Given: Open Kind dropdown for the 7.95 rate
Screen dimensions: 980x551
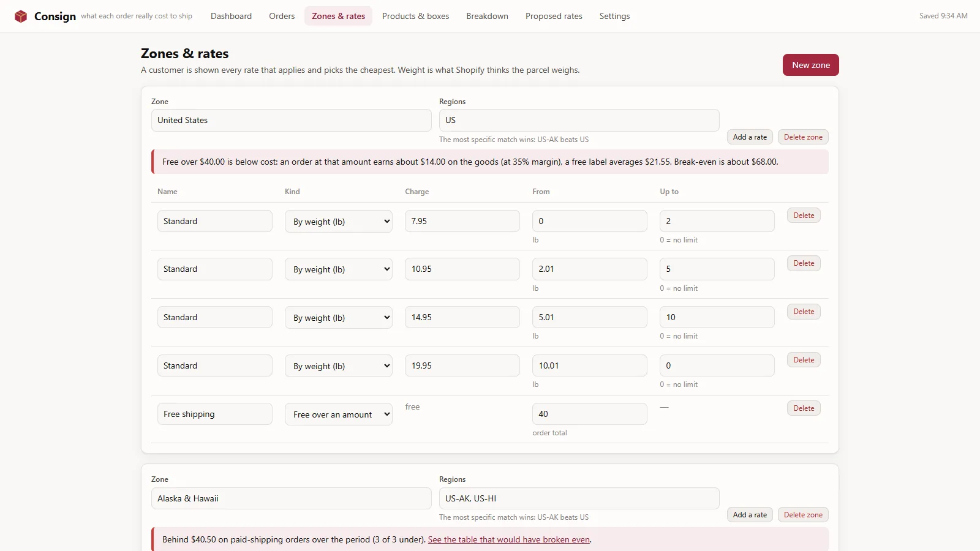Looking at the screenshot, I should tap(339, 222).
